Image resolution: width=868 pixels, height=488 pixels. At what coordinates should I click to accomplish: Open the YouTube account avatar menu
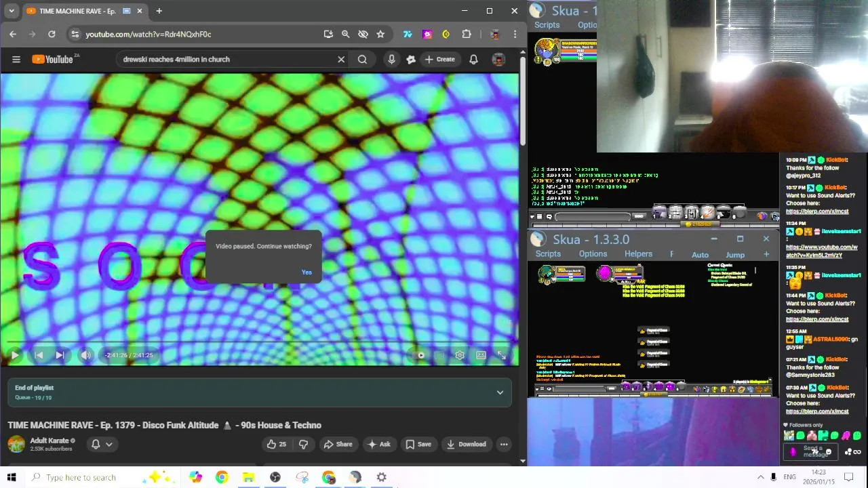(498, 60)
